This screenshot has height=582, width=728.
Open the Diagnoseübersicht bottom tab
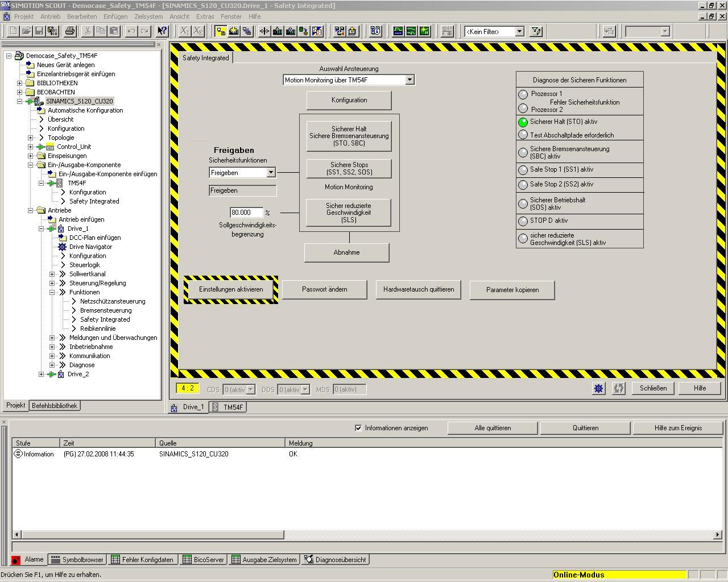336,560
